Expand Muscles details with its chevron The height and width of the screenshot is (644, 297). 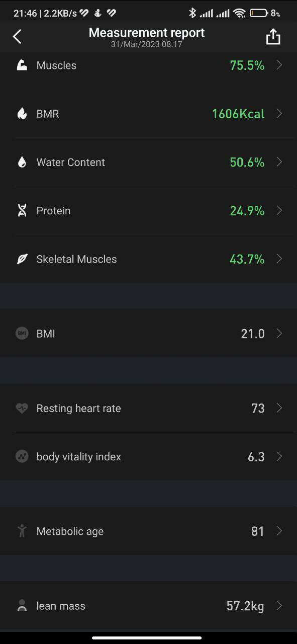click(279, 65)
